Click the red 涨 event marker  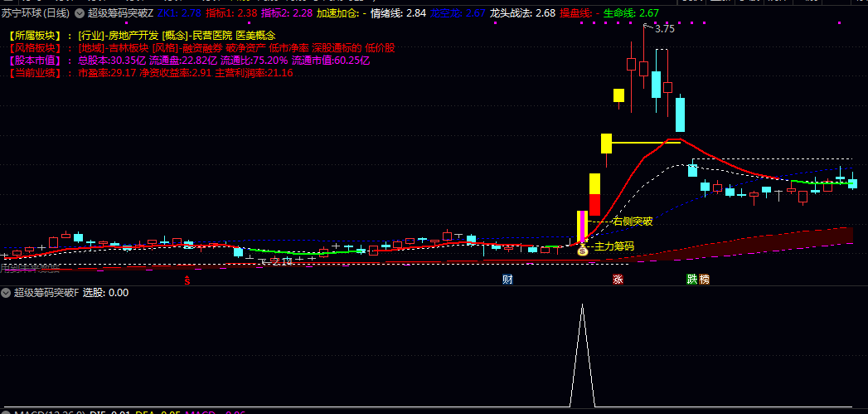point(618,280)
